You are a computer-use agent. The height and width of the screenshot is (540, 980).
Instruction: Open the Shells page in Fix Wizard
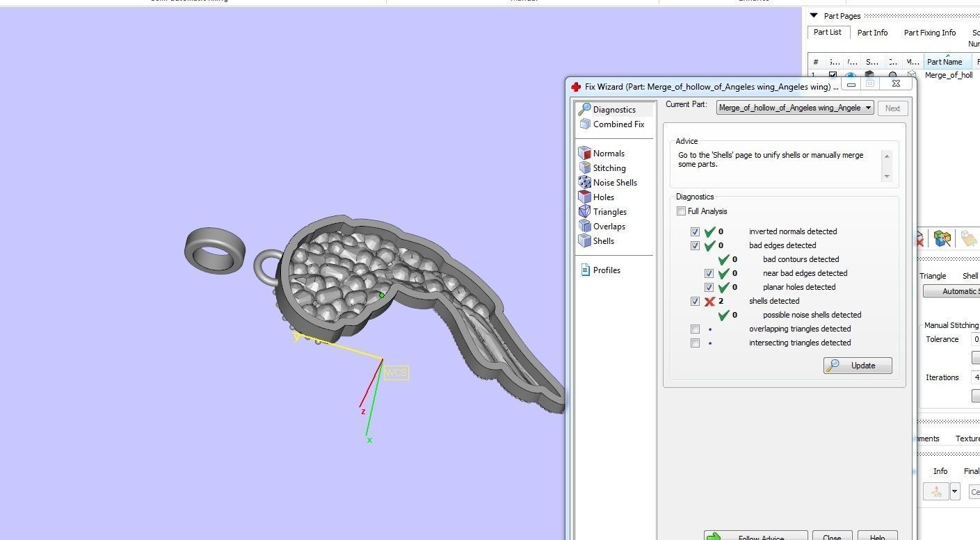(597, 241)
